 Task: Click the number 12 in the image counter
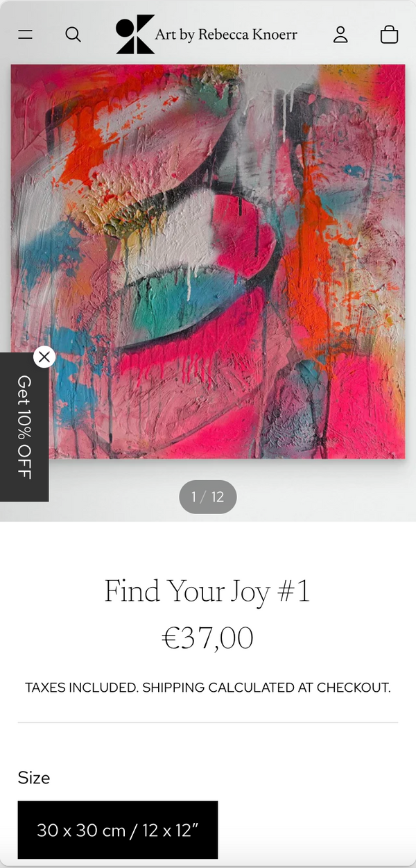pyautogui.click(x=218, y=497)
